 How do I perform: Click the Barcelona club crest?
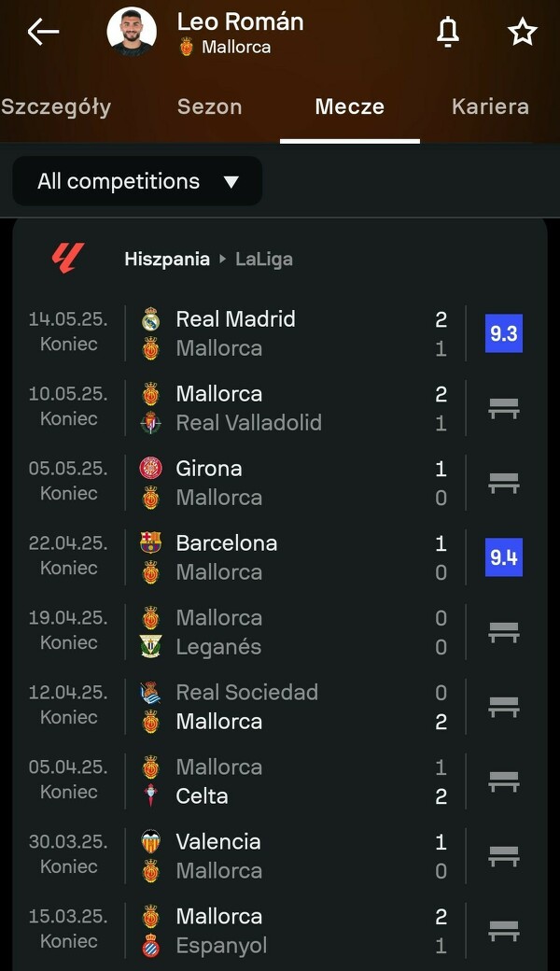[x=150, y=543]
